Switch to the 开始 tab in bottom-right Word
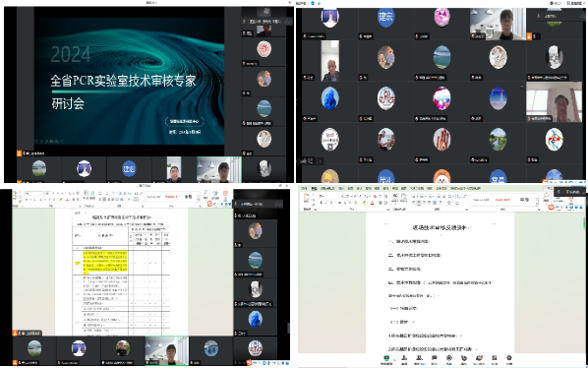This screenshot has height=368, width=588. (x=314, y=188)
